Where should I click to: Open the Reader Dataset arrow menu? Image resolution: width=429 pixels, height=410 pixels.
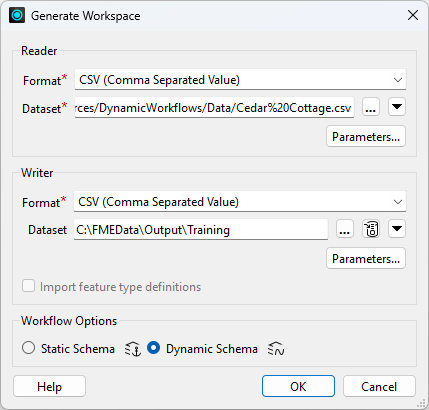[397, 107]
